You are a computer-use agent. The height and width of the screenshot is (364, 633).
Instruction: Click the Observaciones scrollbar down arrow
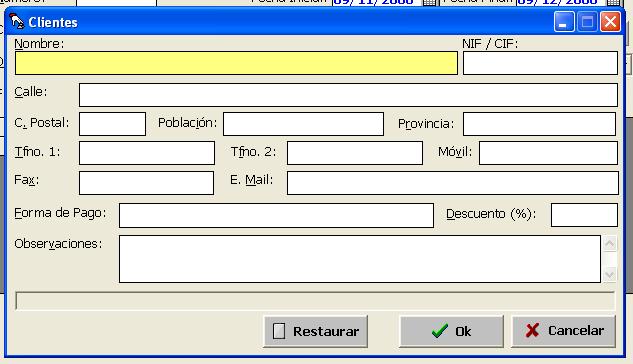pos(609,275)
